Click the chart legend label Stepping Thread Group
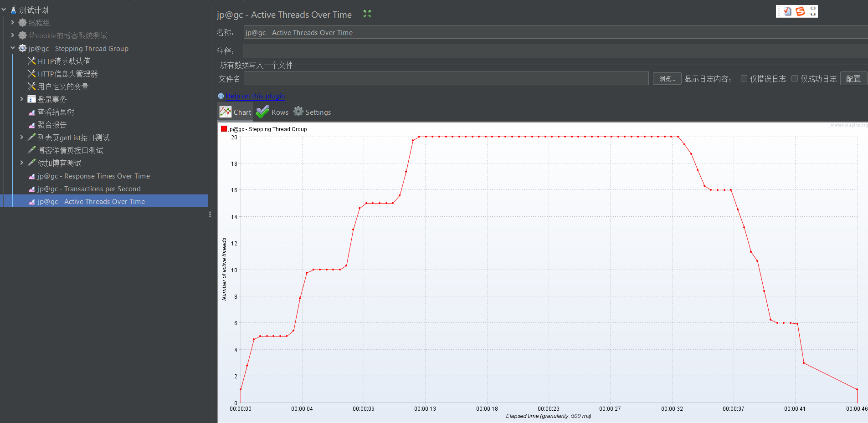 coord(267,129)
